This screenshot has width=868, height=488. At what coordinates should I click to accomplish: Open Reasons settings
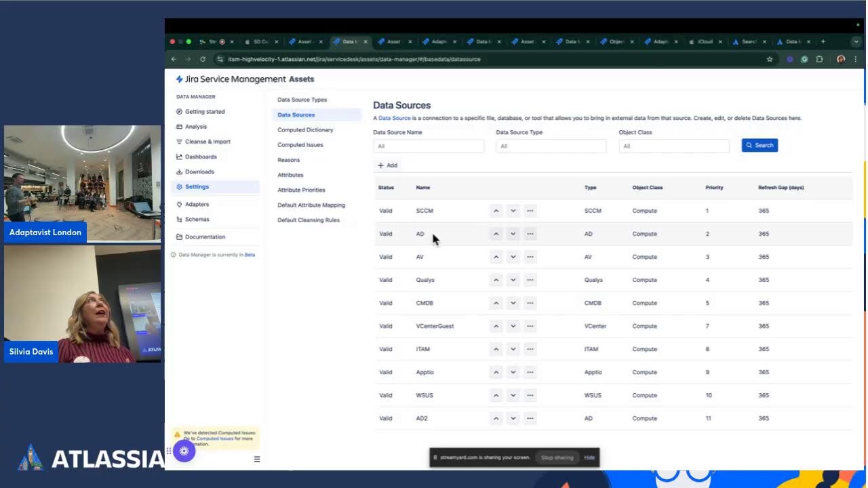pos(288,160)
